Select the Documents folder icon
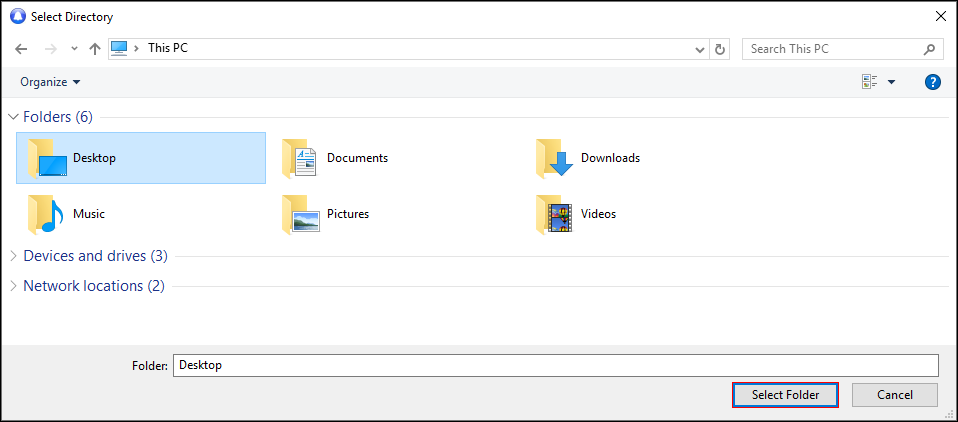Image resolution: width=958 pixels, height=422 pixels. (x=300, y=158)
